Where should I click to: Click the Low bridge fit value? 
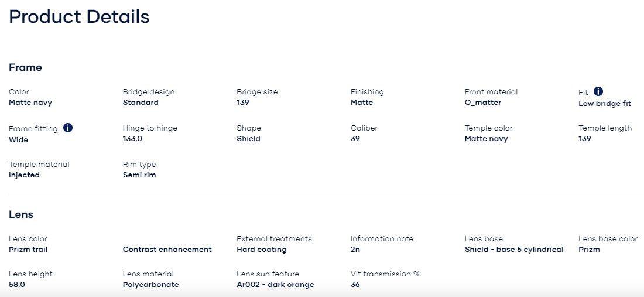pos(604,104)
